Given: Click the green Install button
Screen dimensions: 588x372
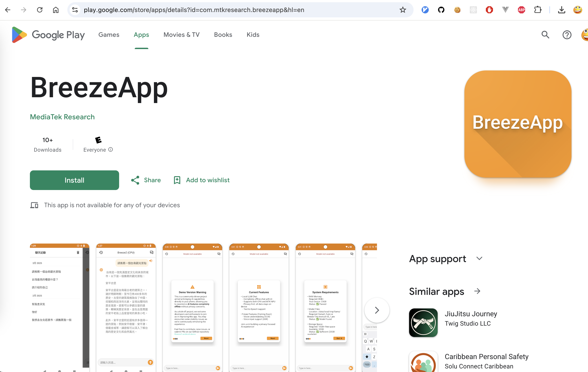Looking at the screenshot, I should pos(74,180).
